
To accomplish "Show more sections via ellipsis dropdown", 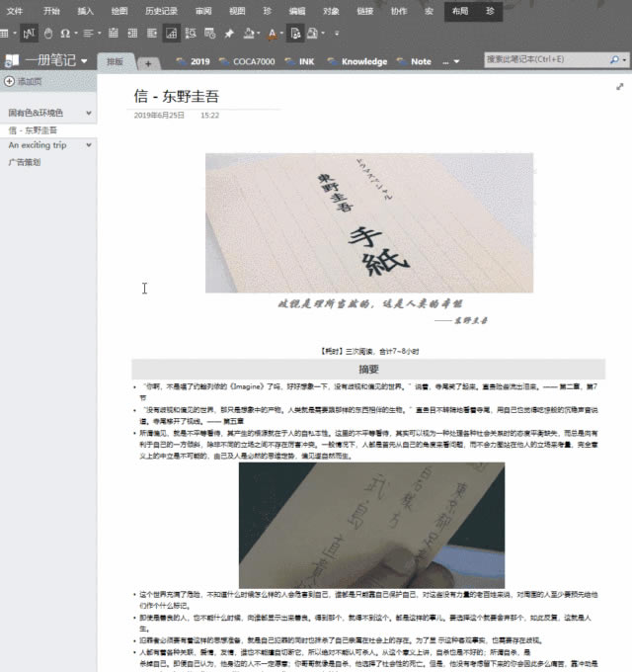I will [450, 61].
